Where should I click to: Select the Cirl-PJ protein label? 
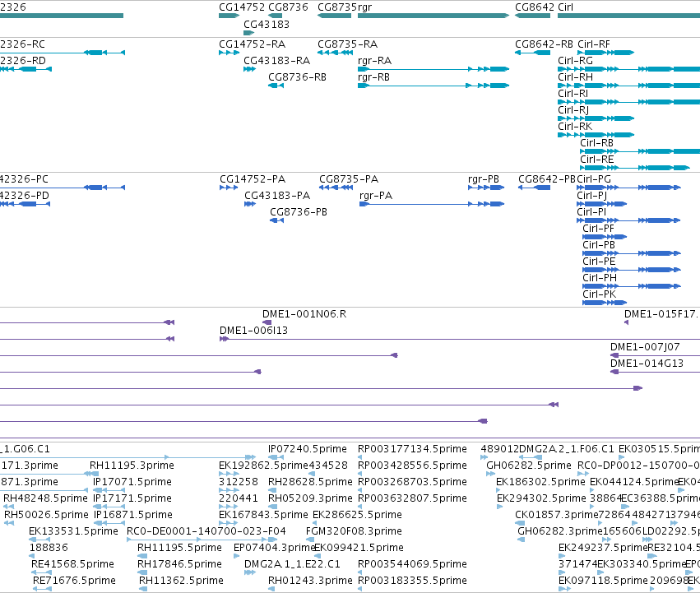tap(591, 196)
